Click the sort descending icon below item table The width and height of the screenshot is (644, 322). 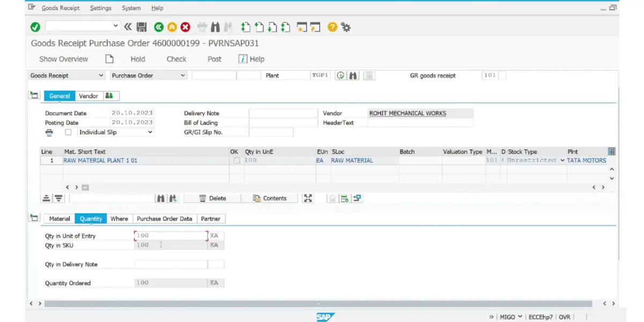(x=58, y=198)
